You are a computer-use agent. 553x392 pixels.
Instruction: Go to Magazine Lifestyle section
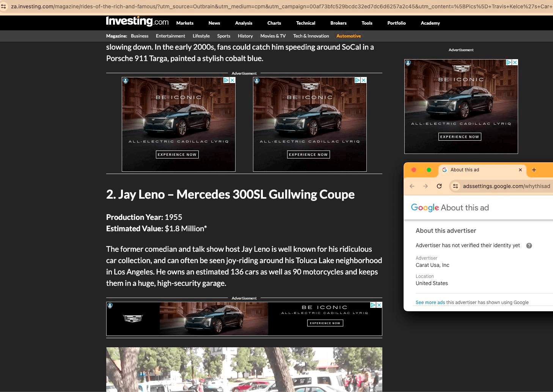(201, 36)
